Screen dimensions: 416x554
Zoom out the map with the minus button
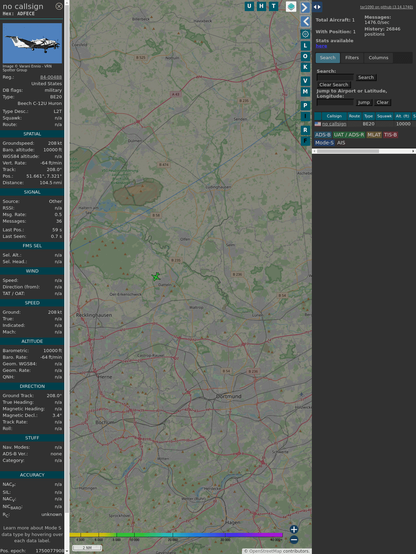pos(294,540)
